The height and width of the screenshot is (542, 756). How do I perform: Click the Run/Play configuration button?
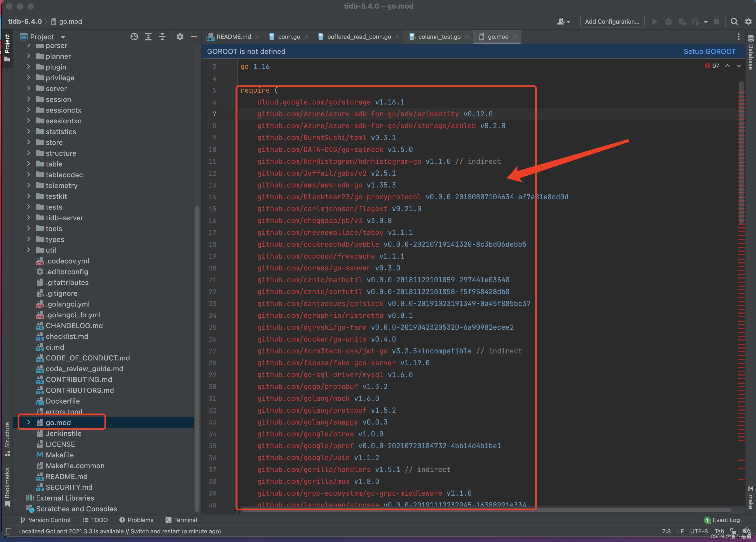point(656,22)
